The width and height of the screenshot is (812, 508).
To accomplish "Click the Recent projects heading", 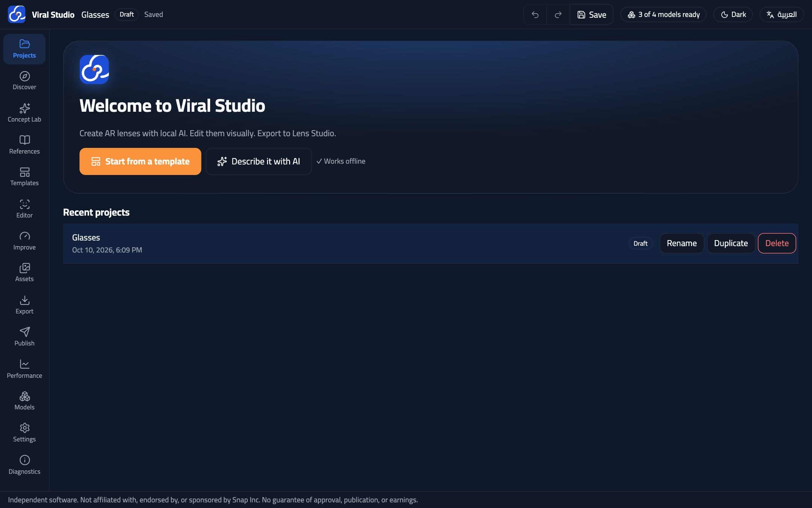I will (96, 212).
